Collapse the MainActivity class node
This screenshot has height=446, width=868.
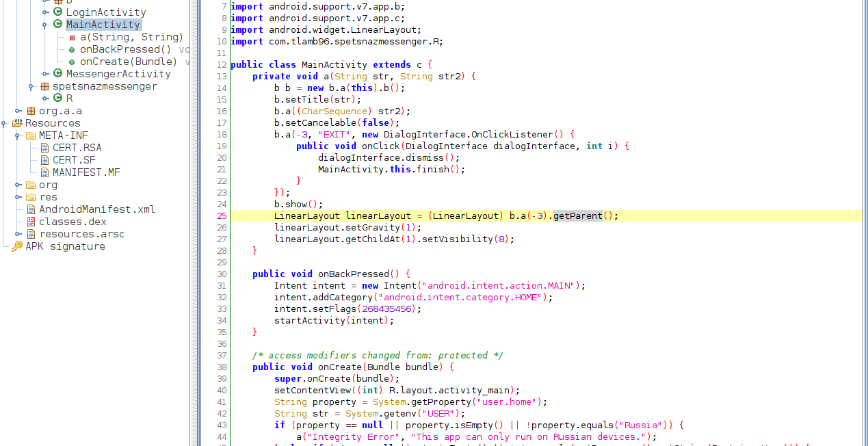click(x=46, y=25)
